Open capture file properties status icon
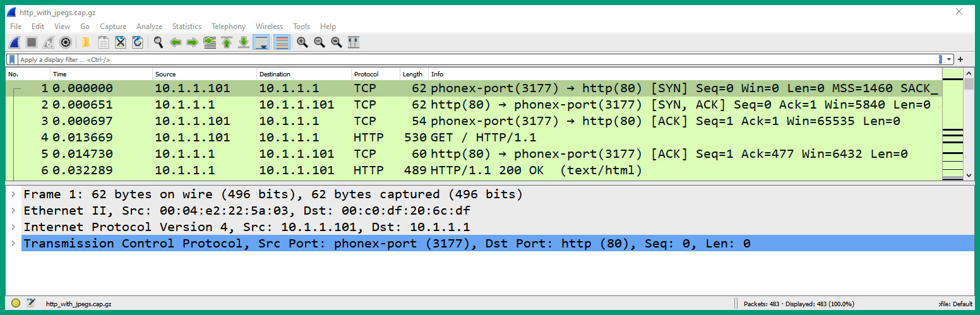The image size is (980, 315). pyautogui.click(x=30, y=303)
